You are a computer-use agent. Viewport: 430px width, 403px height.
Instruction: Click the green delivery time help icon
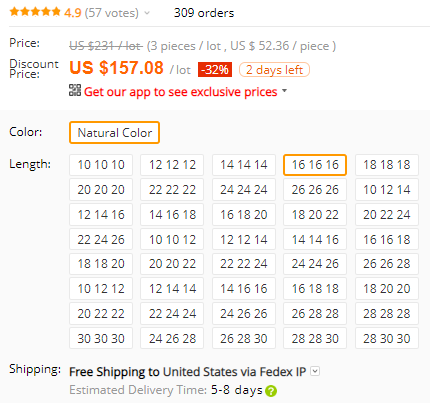[271, 391]
